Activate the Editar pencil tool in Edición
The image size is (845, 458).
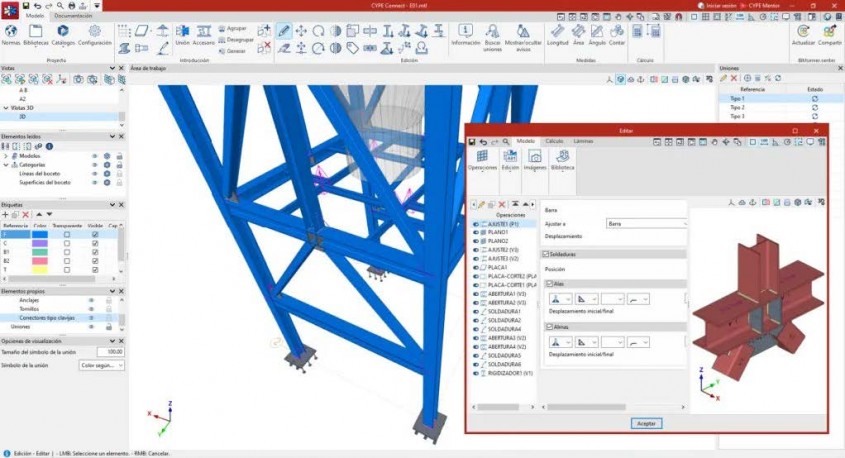tap(284, 31)
